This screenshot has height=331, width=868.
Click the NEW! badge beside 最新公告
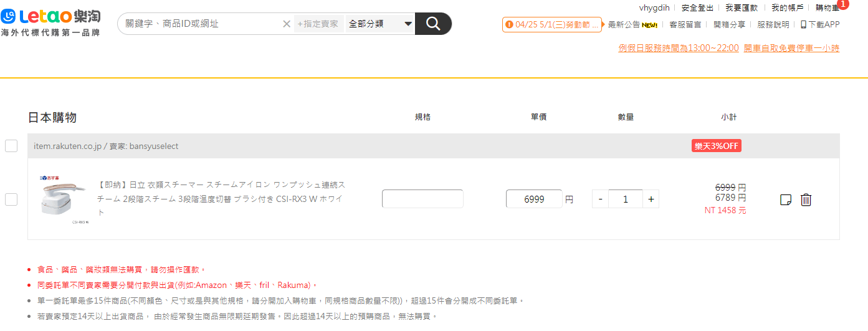pyautogui.click(x=650, y=25)
